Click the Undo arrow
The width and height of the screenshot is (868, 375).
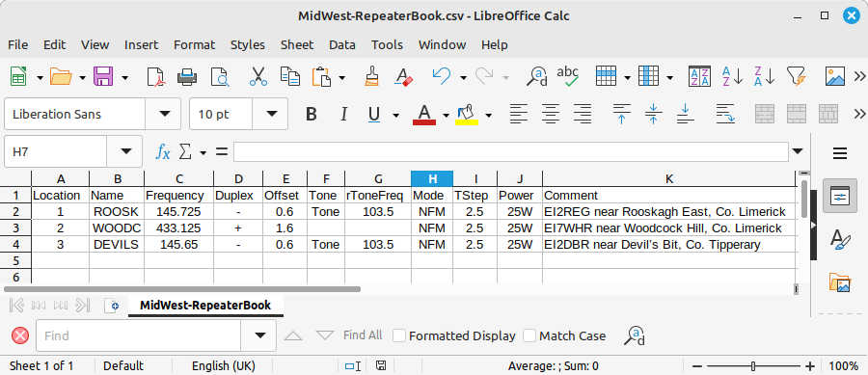coord(441,76)
